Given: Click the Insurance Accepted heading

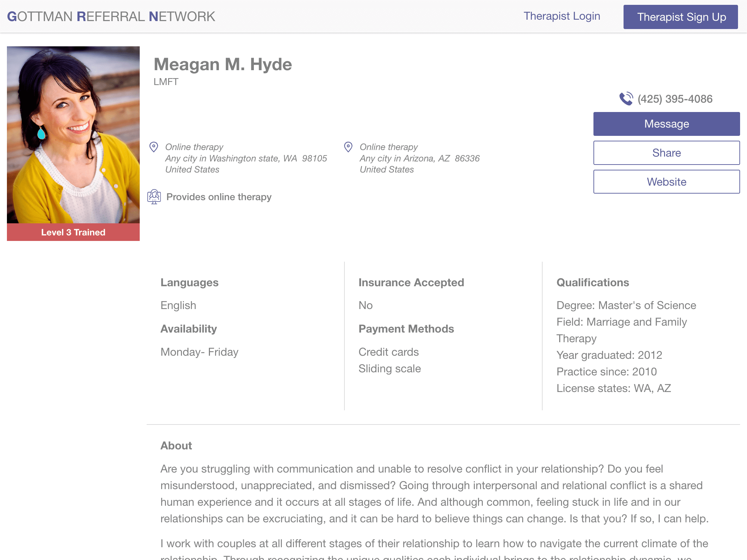Looking at the screenshot, I should 411,282.
